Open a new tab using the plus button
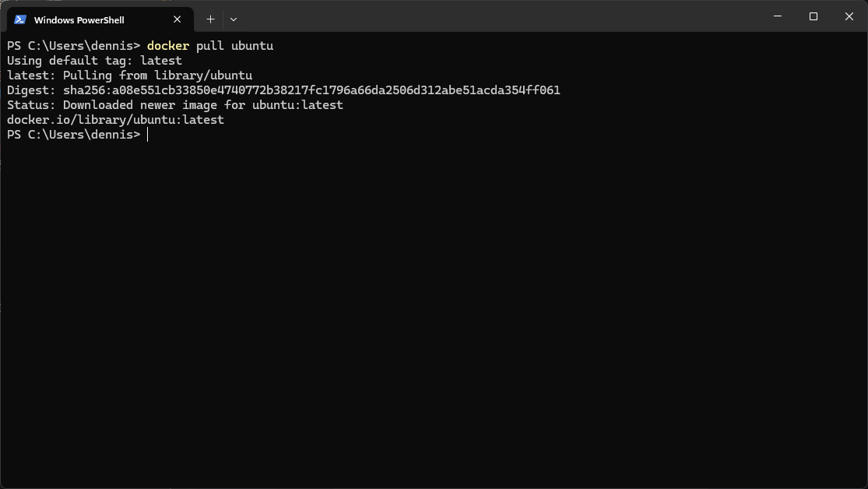868x489 pixels. [210, 19]
